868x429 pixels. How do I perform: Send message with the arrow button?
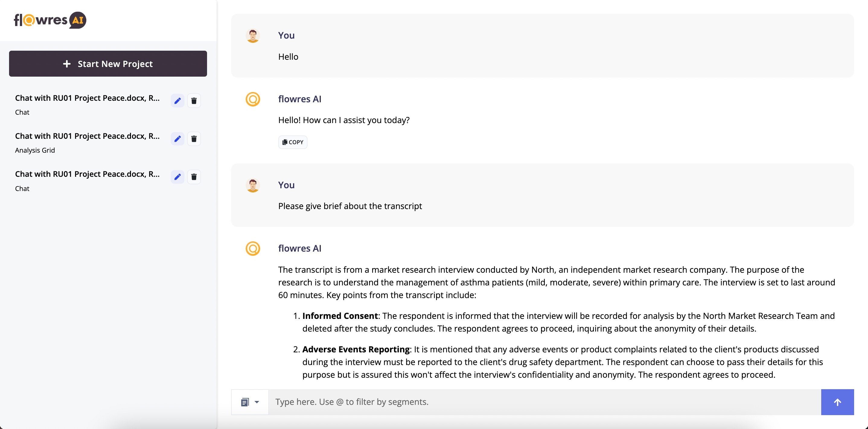(x=837, y=402)
